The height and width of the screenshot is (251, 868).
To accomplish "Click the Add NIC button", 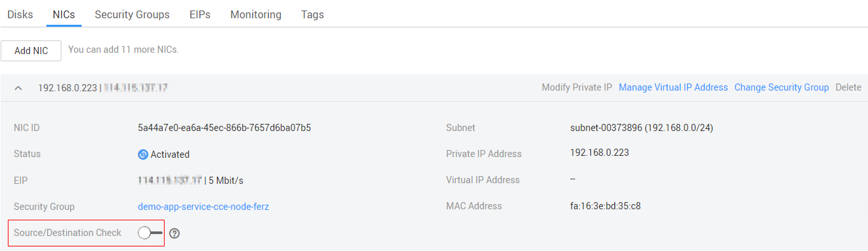I will pyautogui.click(x=31, y=51).
